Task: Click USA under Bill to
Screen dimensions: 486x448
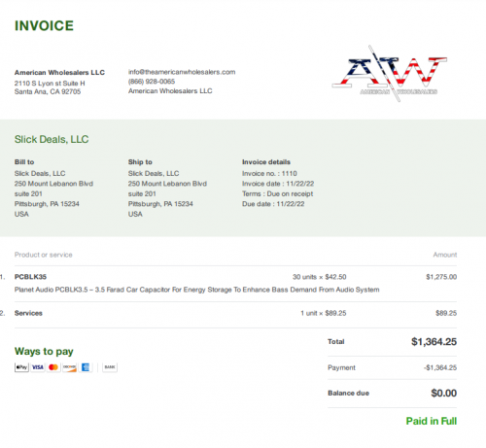Action: 21,214
